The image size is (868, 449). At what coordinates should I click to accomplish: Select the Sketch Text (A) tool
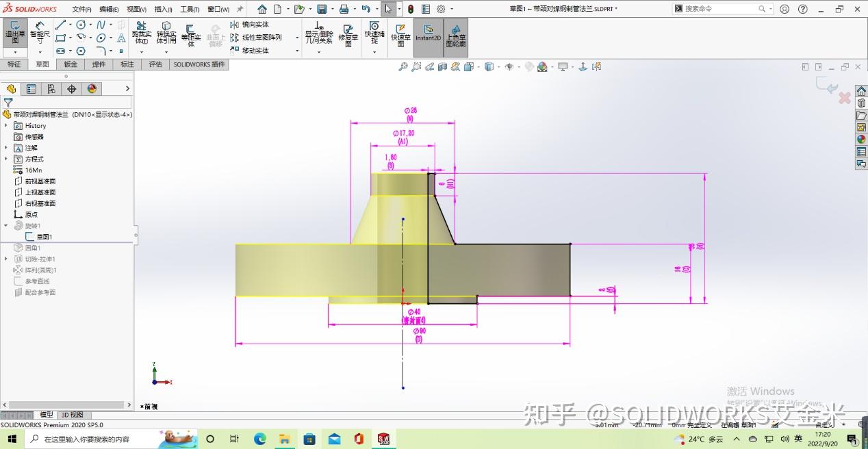[x=121, y=38]
